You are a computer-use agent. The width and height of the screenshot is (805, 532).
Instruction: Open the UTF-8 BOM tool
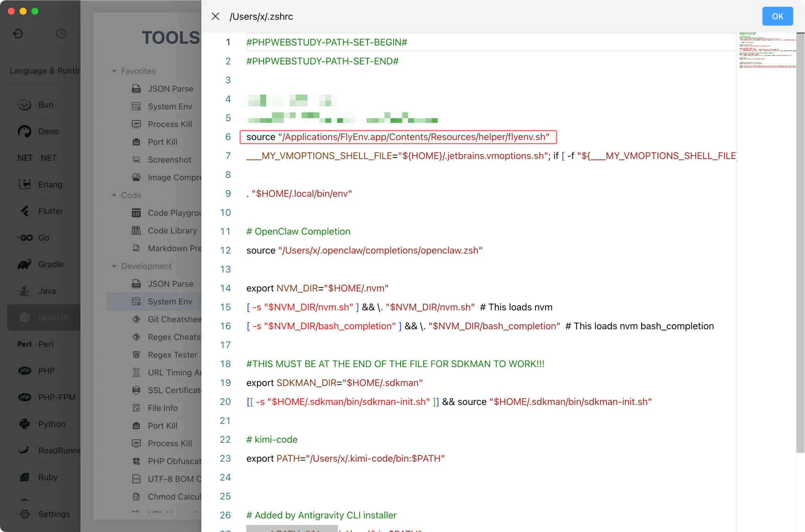pyautogui.click(x=166, y=479)
